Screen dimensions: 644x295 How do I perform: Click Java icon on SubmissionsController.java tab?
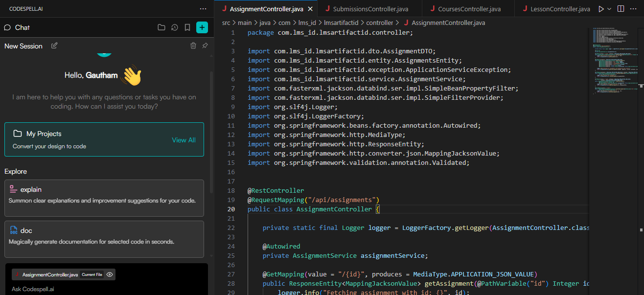click(327, 9)
